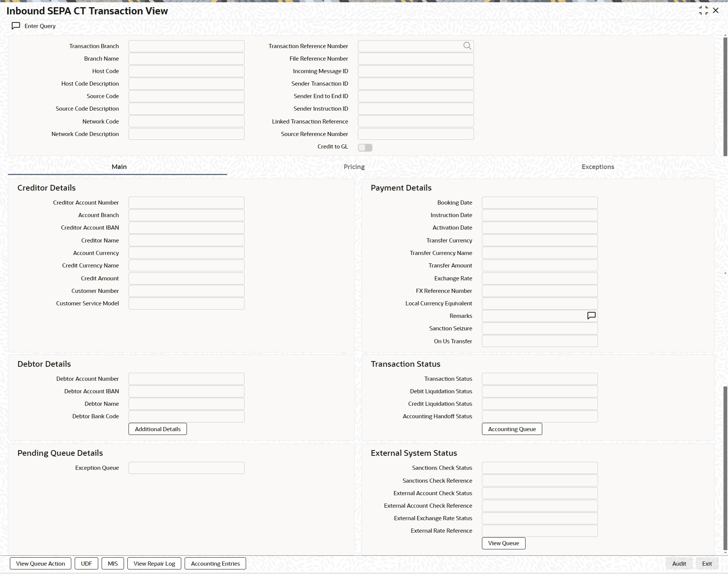Open View Repair Log

tap(154, 563)
